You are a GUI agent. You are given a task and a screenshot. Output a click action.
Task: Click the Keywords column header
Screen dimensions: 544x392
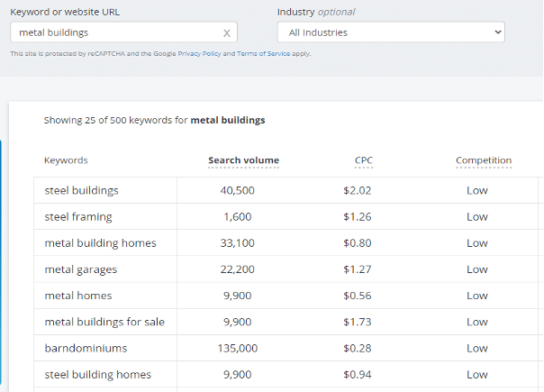(66, 160)
